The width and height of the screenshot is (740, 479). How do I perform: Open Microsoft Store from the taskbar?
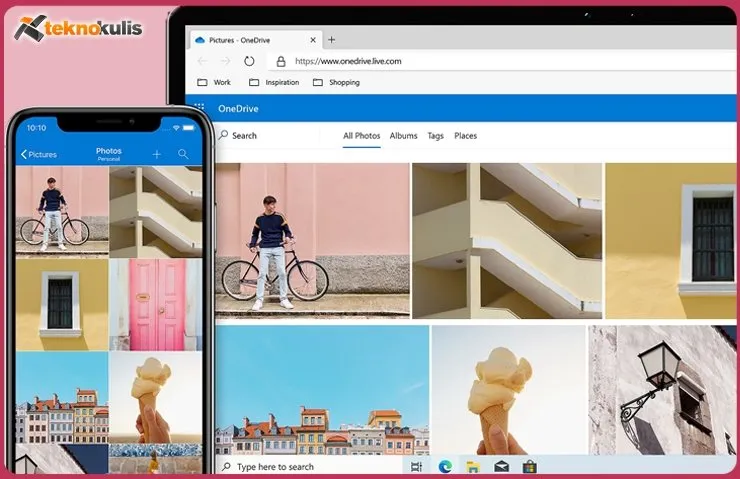(530, 467)
